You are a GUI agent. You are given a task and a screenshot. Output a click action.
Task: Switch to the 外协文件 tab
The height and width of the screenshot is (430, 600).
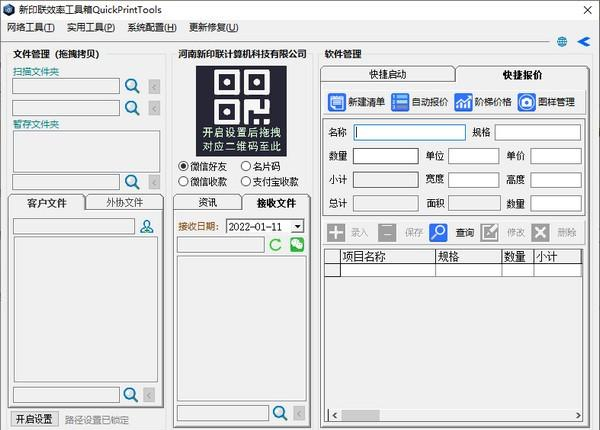(x=125, y=202)
